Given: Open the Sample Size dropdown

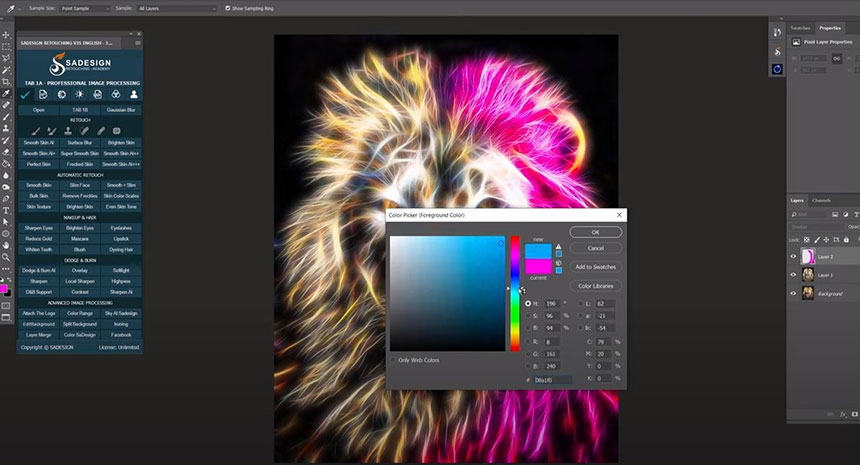Looking at the screenshot, I should coord(84,8).
